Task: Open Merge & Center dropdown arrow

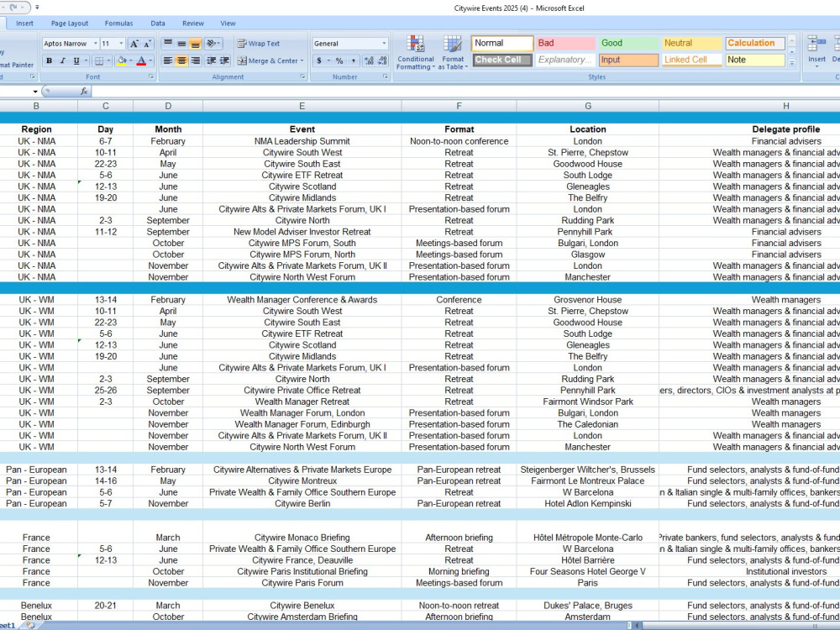Action: (302, 61)
